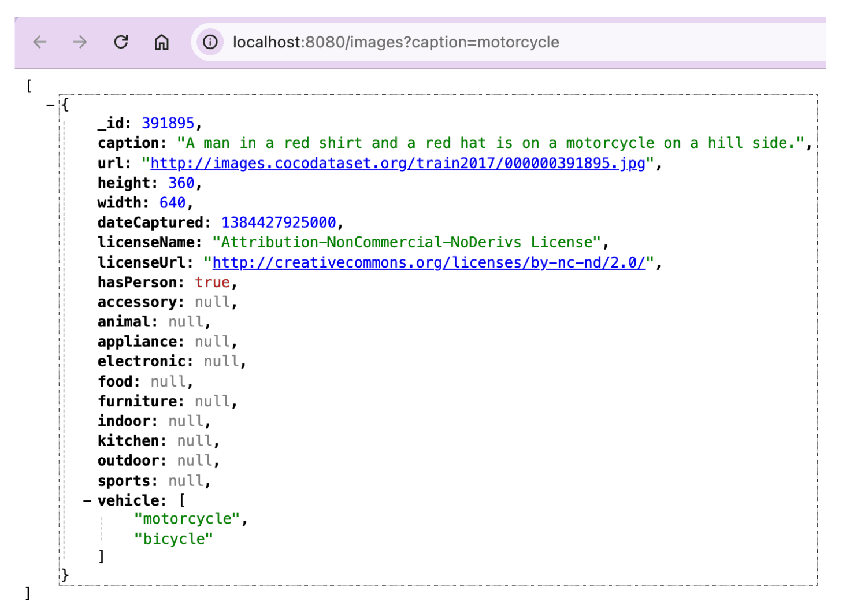Select the "bicycle" array entry

click(173, 539)
